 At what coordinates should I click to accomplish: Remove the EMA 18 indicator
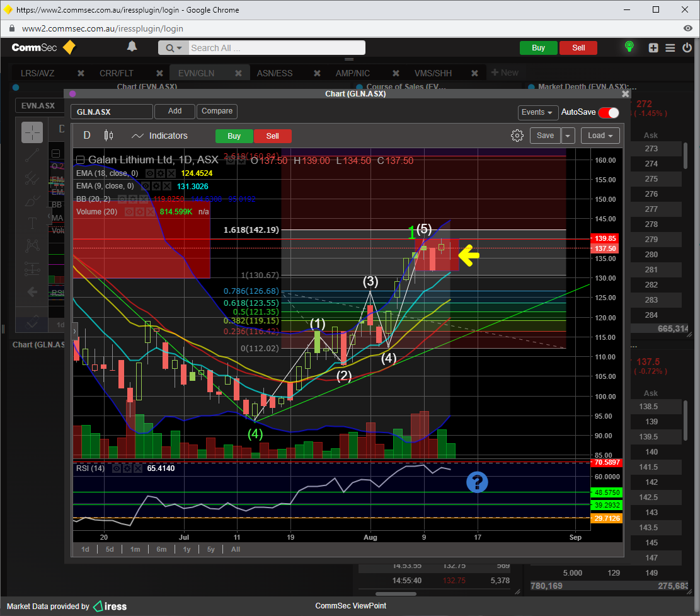tap(171, 173)
